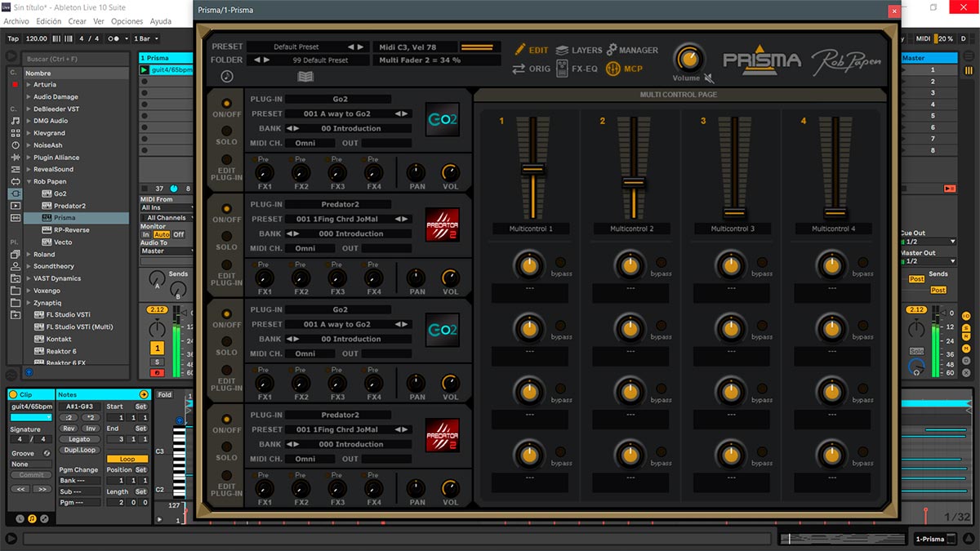Click the first Predator 2 logo thumbnail
The width and height of the screenshot is (980, 551).
pos(442,224)
